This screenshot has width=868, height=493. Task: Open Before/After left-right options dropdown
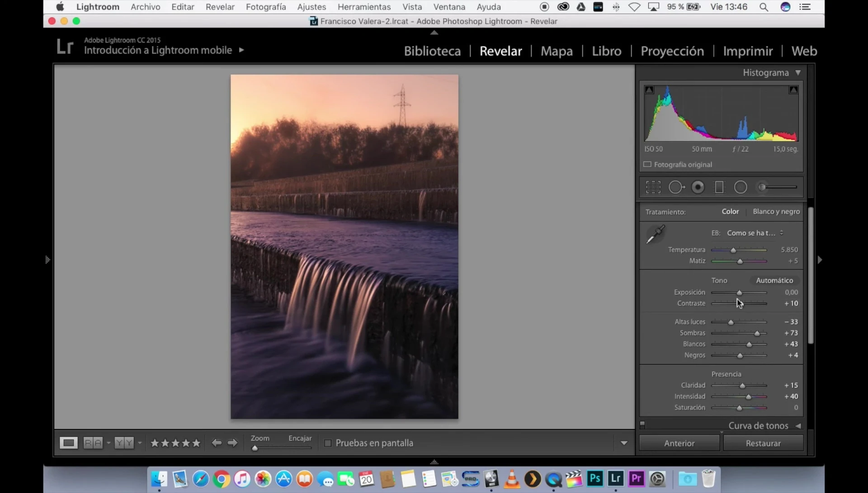click(x=108, y=443)
